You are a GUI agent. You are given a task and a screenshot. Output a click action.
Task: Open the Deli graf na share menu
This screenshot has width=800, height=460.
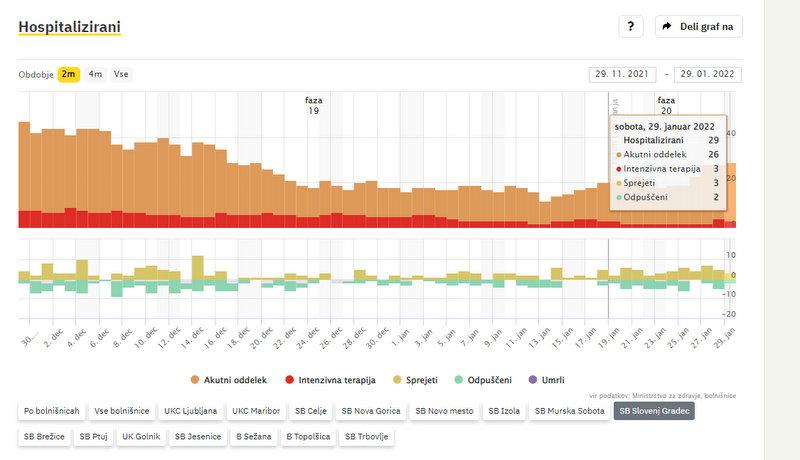[x=698, y=27]
